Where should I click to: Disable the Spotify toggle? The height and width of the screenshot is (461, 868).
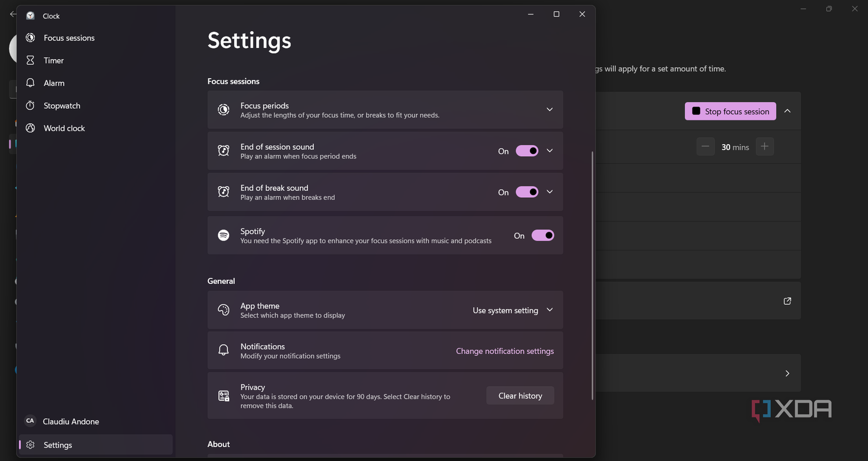tap(543, 235)
